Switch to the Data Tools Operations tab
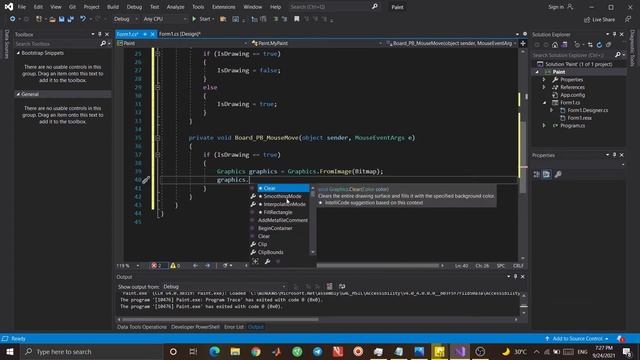Image resolution: width=640 pixels, height=360 pixels. [x=142, y=327]
